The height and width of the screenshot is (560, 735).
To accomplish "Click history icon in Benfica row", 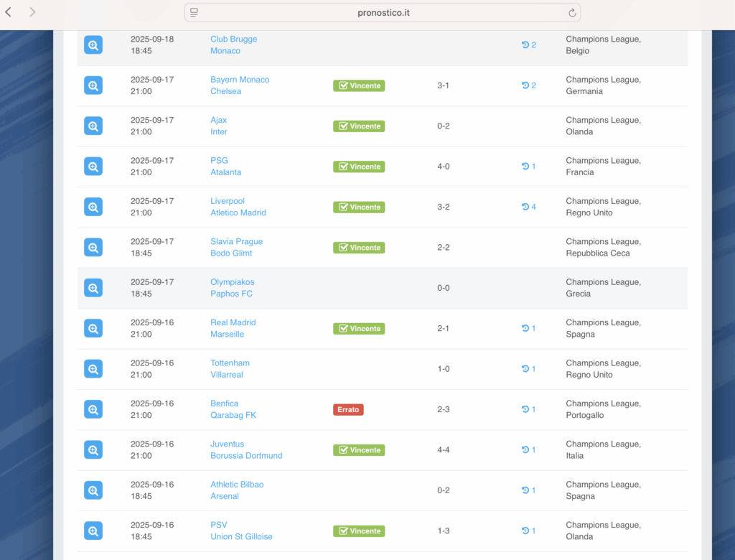I will point(525,409).
